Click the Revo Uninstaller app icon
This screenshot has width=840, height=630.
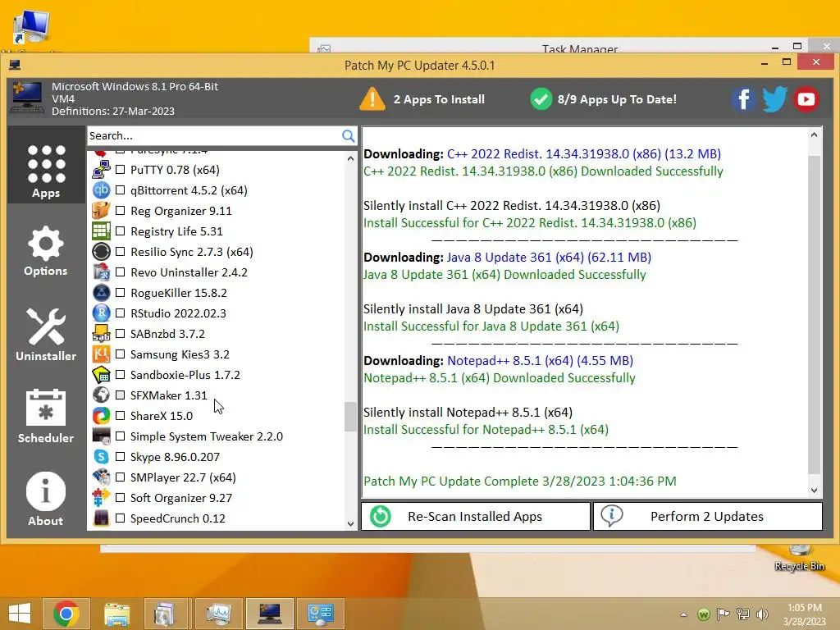101,272
